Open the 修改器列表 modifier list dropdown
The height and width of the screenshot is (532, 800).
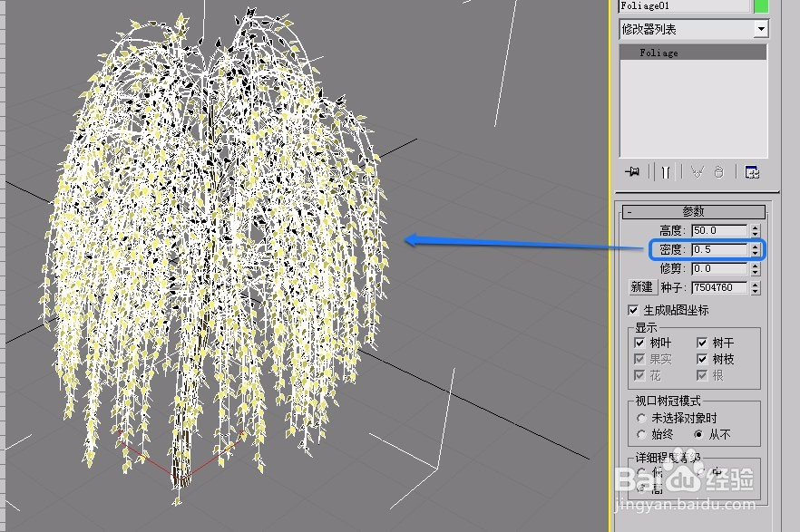point(761,29)
